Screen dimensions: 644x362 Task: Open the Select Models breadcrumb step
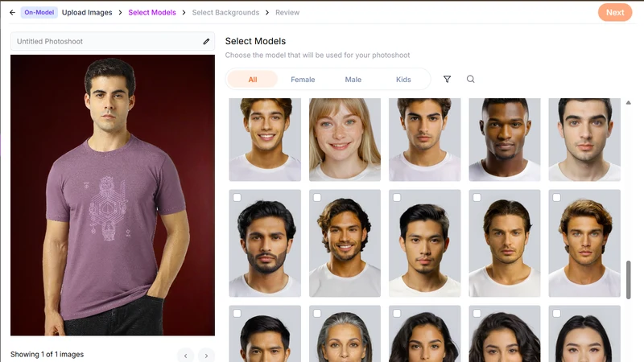[x=152, y=12]
